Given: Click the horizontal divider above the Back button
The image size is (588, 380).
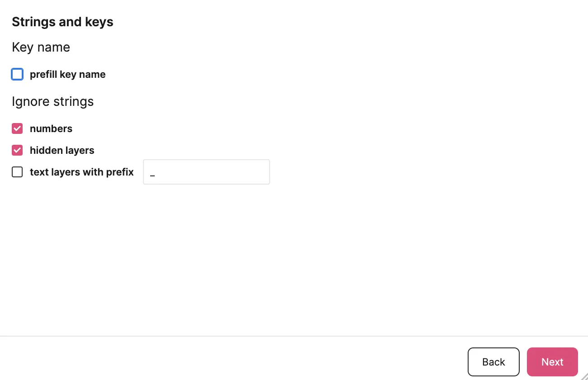Looking at the screenshot, I should point(294,336).
